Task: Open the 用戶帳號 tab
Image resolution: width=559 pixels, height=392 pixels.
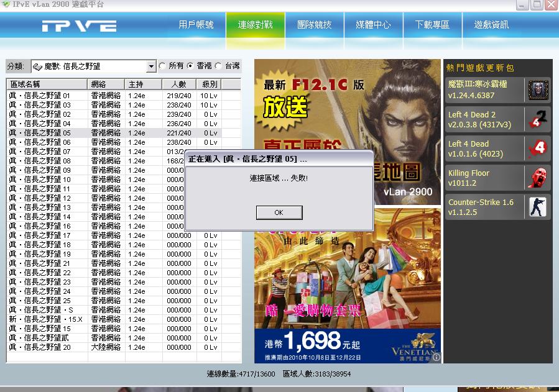Action: [x=196, y=25]
